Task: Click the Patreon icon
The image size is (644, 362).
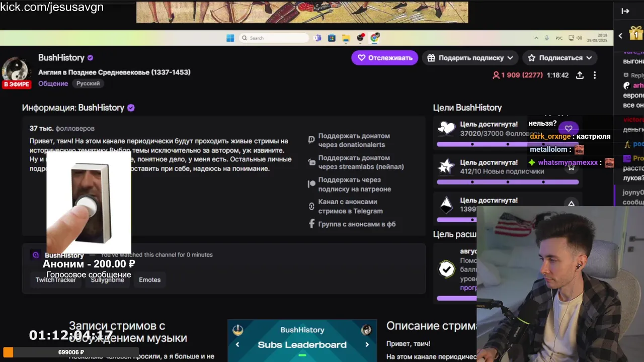Action: pos(311,185)
